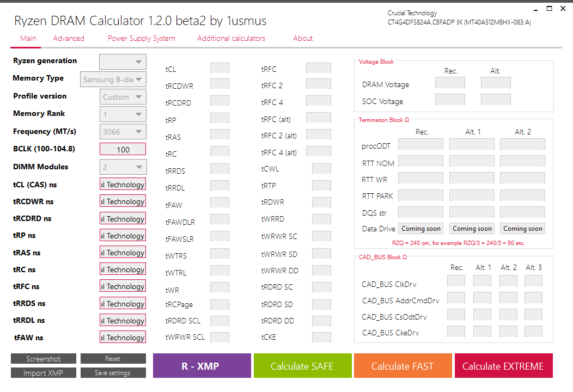Take a Screenshot with the Screenshot button
The width and height of the screenshot is (573, 392).
pyautogui.click(x=44, y=359)
